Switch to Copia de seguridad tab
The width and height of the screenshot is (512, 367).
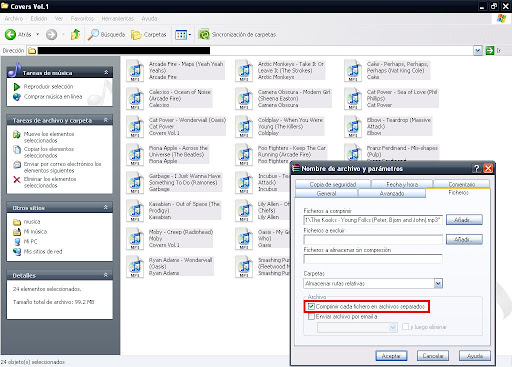point(333,184)
